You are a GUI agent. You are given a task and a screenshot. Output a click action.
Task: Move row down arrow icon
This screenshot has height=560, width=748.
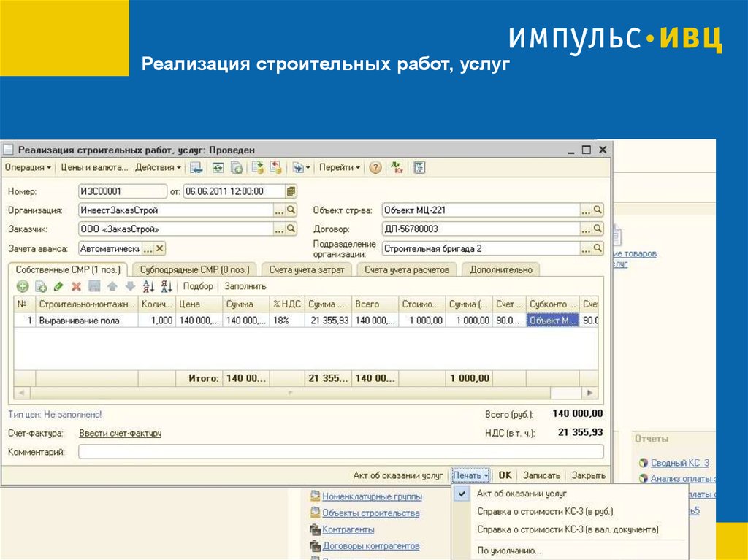[130, 286]
